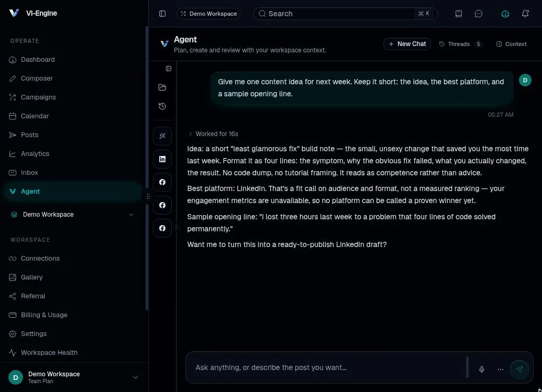This screenshot has width=542, height=392.
Task: Open notifications bell
Action: (525, 14)
